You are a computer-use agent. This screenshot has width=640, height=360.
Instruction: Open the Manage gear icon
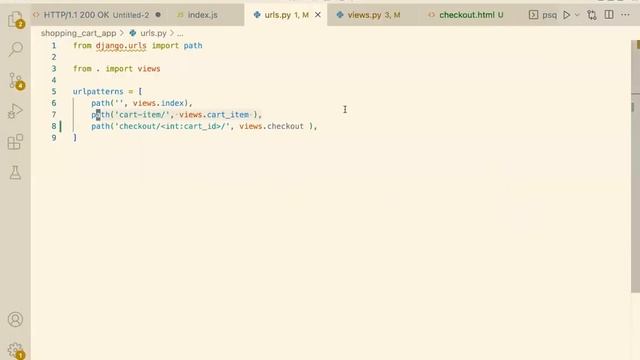click(16, 350)
